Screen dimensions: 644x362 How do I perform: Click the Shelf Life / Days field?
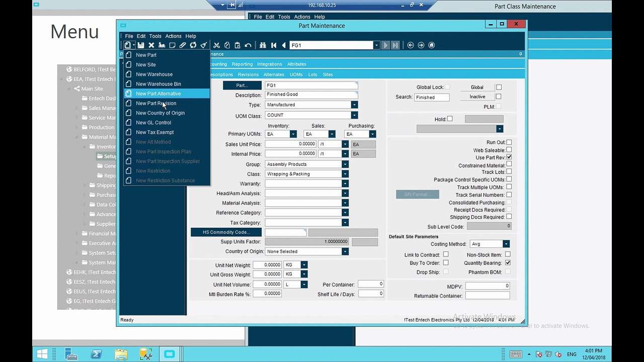371,294
